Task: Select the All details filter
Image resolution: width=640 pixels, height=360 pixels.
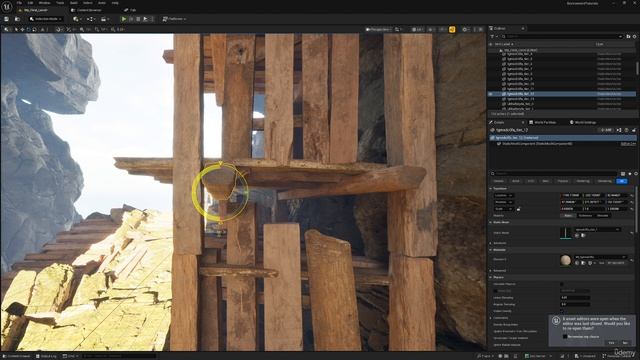Action: 622,181
